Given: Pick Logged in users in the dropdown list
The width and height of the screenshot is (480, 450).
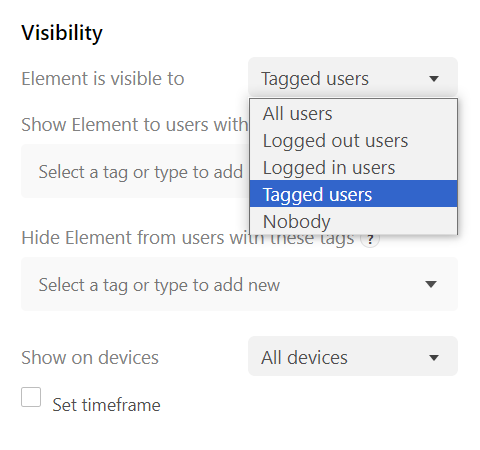Looking at the screenshot, I should pos(353,167).
